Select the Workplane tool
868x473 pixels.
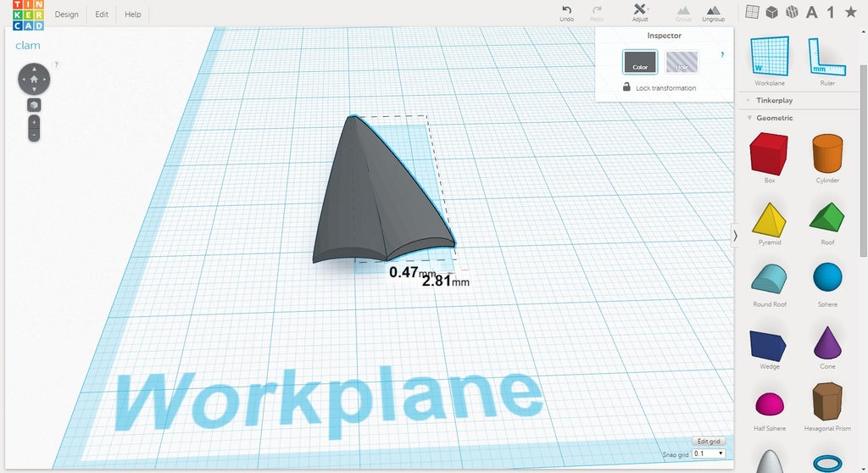(x=770, y=60)
